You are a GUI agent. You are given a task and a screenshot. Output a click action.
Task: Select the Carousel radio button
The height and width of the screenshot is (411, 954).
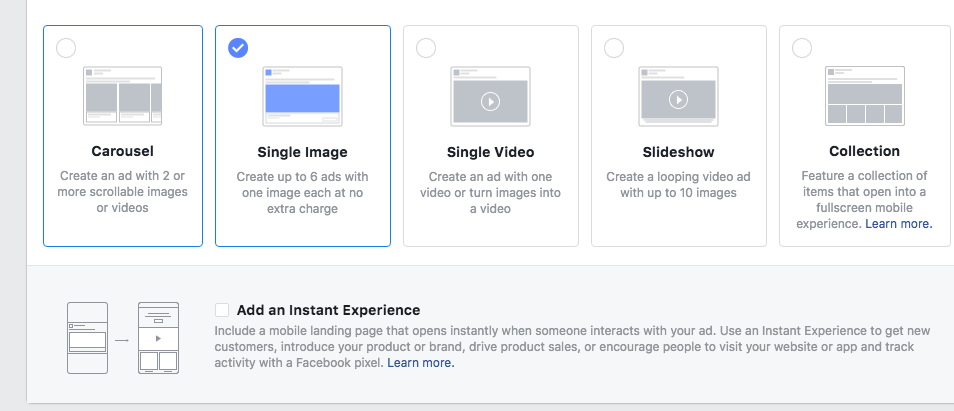pos(66,48)
